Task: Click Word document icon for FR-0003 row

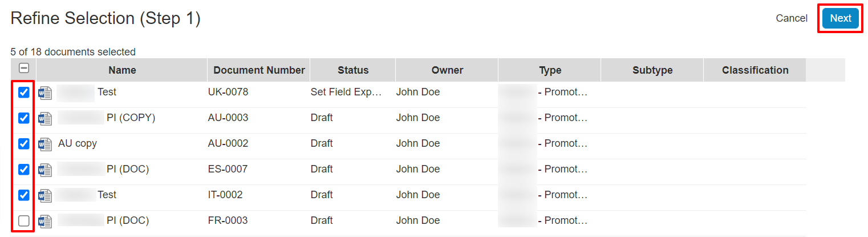Action: point(45,221)
